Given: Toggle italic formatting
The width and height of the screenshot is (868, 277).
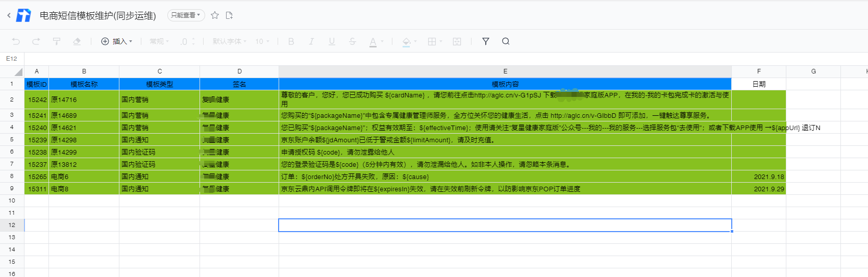Looking at the screenshot, I should coord(311,41).
